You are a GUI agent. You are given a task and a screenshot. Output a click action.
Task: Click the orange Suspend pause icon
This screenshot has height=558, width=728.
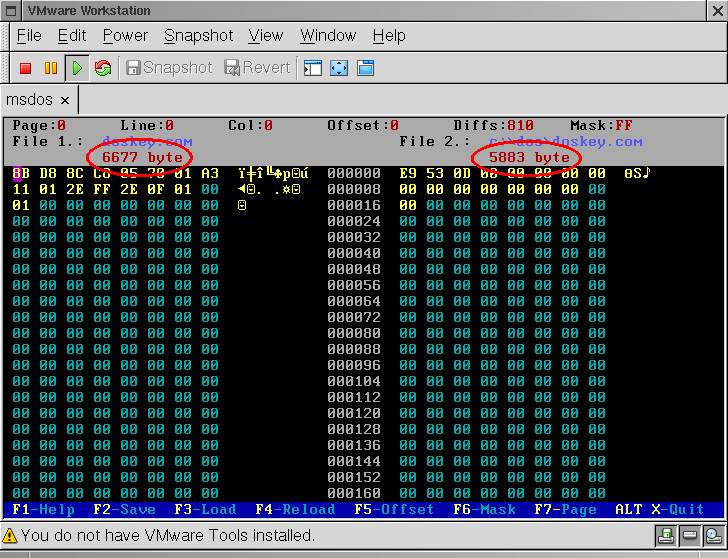click(51, 68)
